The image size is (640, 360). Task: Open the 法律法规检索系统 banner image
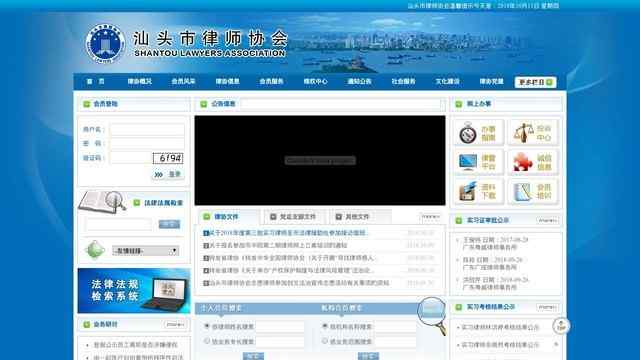coord(134,291)
